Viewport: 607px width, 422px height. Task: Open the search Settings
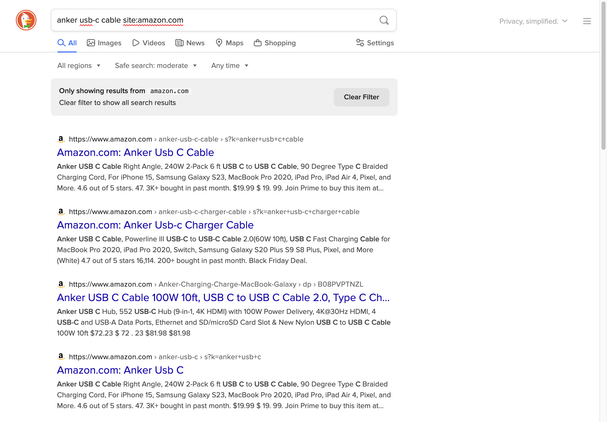(375, 43)
